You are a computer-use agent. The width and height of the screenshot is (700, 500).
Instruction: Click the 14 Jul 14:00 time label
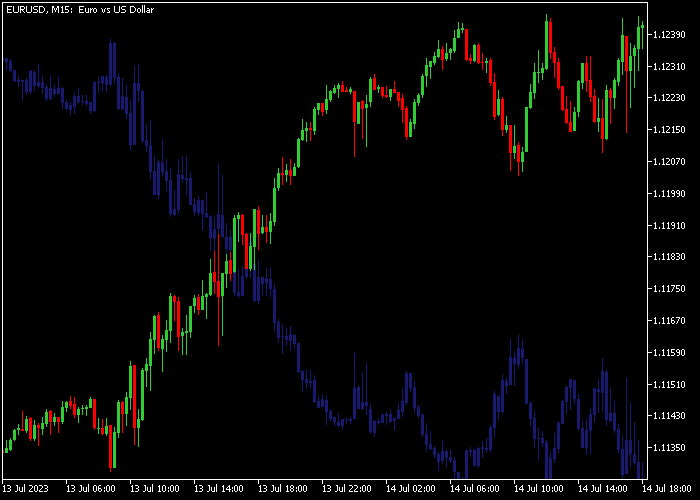(603, 488)
